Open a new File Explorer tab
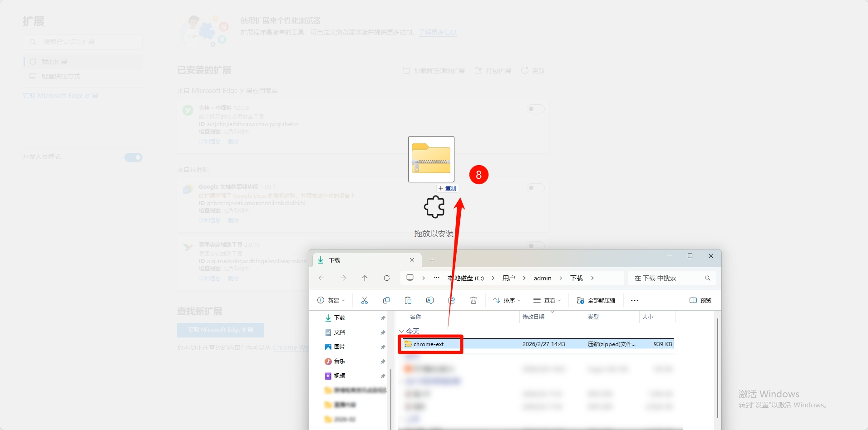868x430 pixels. (432, 260)
